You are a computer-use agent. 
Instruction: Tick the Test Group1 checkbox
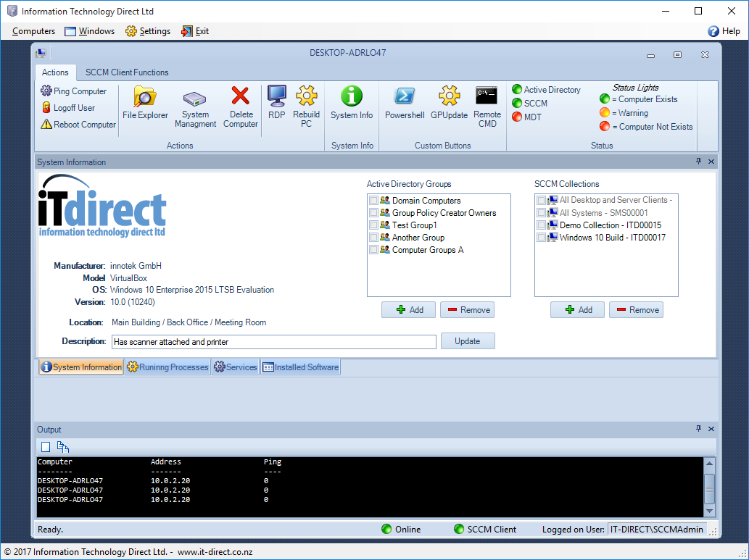[x=373, y=225]
